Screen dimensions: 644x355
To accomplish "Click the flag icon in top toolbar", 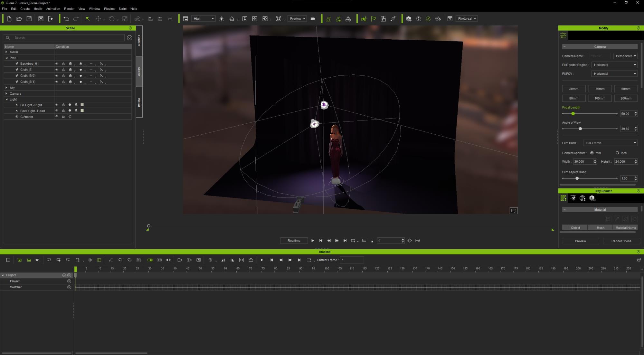I will (x=374, y=19).
